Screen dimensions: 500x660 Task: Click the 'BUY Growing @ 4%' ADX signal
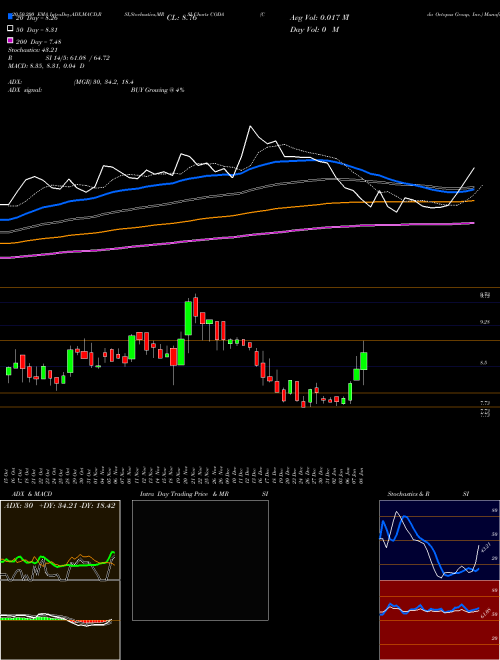coord(157,90)
